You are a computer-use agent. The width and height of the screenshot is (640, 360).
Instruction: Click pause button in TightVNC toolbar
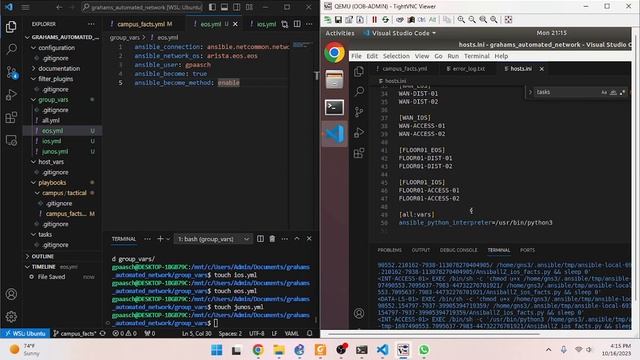tap(374, 20)
